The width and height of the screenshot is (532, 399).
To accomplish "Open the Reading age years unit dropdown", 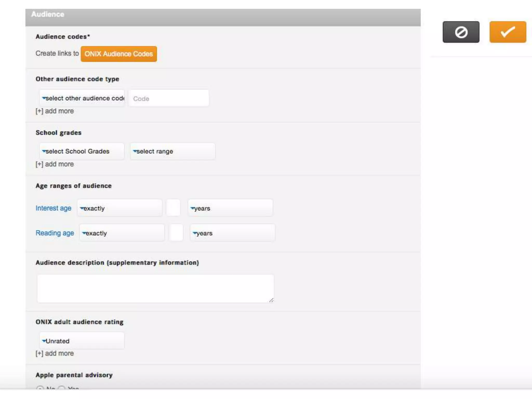I will point(232,233).
